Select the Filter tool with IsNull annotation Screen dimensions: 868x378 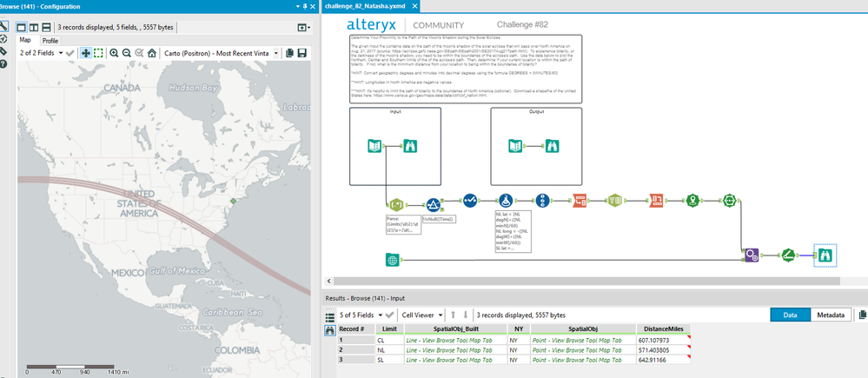tap(434, 206)
